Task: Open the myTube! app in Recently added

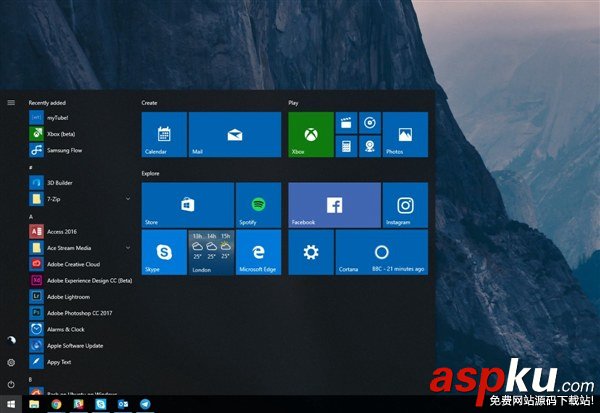Action: tap(80, 118)
